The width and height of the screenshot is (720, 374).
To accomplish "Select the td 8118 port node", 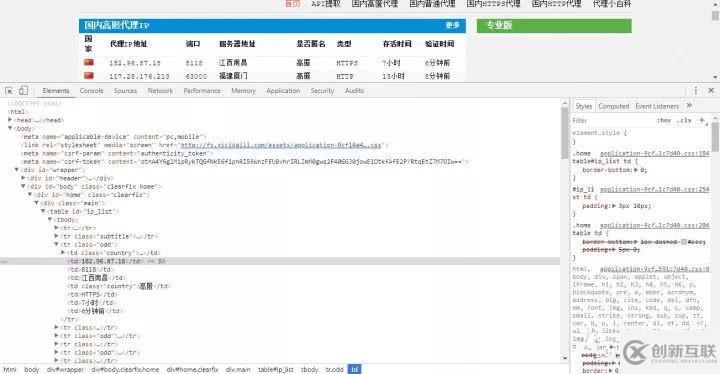I will point(90,269).
